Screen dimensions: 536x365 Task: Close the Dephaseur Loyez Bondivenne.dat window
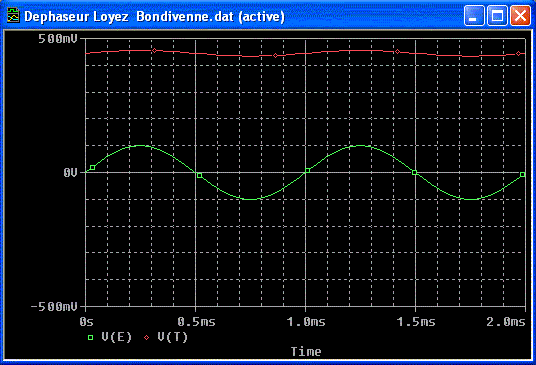520,16
